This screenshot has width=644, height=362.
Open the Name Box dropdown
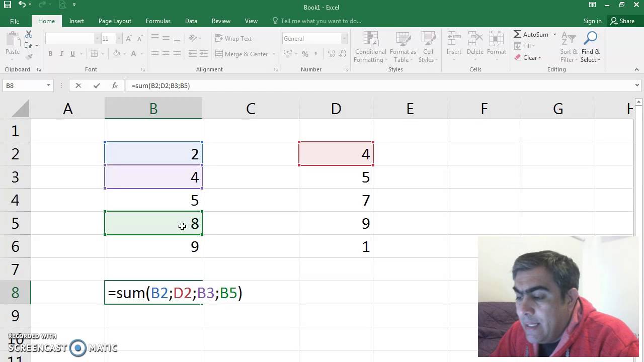(48, 86)
